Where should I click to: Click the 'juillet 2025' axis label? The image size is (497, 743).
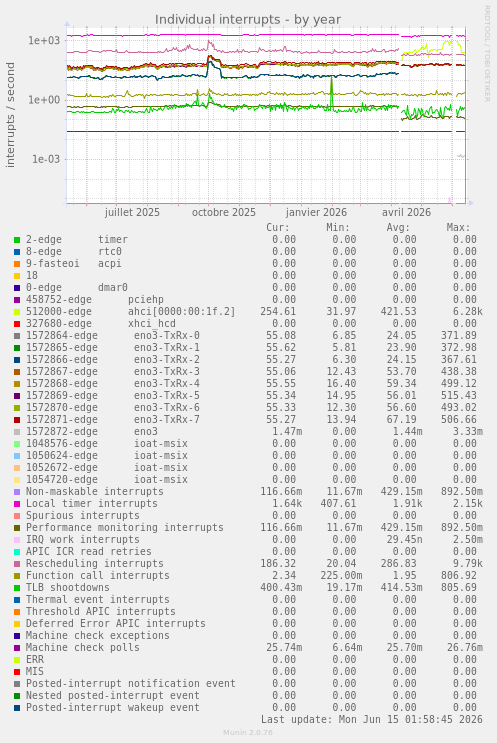[x=132, y=212]
